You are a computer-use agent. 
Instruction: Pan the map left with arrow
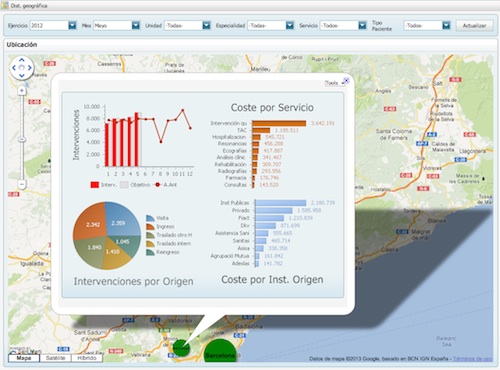point(14,68)
